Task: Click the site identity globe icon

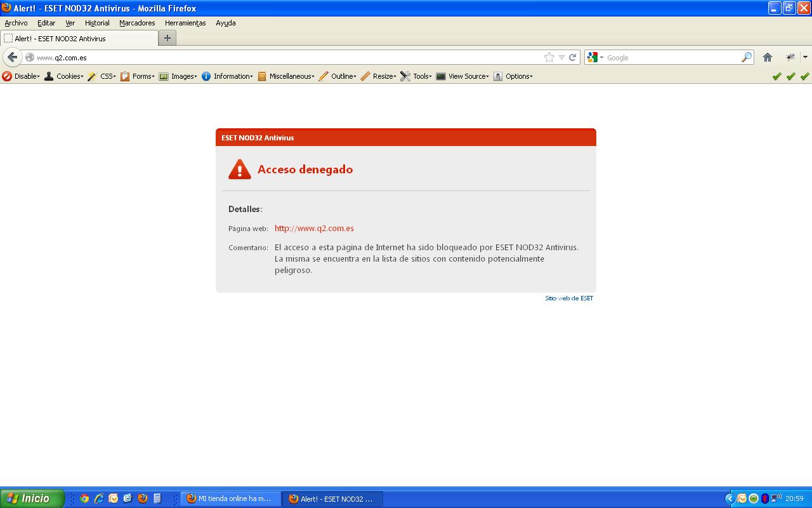Action: (x=29, y=57)
